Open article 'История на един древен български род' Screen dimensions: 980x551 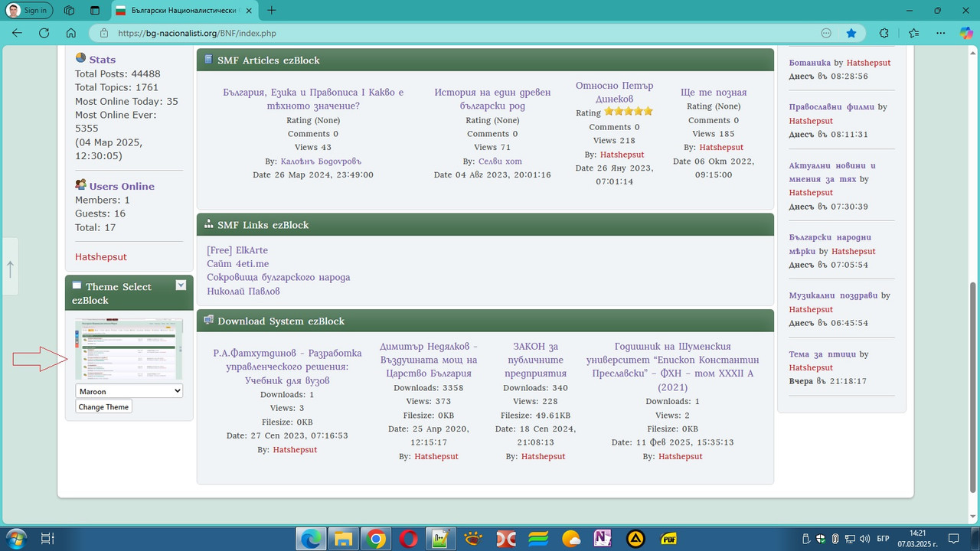point(492,99)
